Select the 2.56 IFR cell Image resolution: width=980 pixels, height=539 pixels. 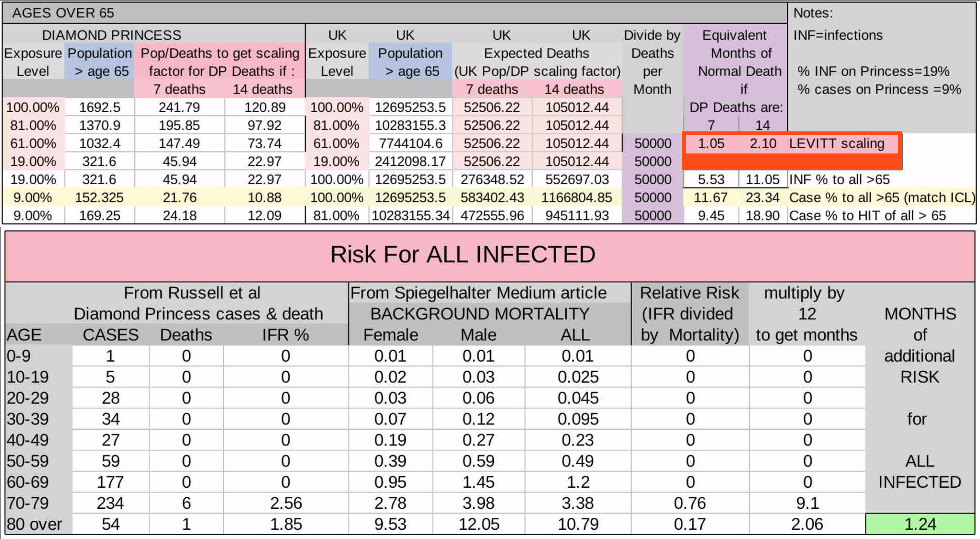(x=286, y=503)
